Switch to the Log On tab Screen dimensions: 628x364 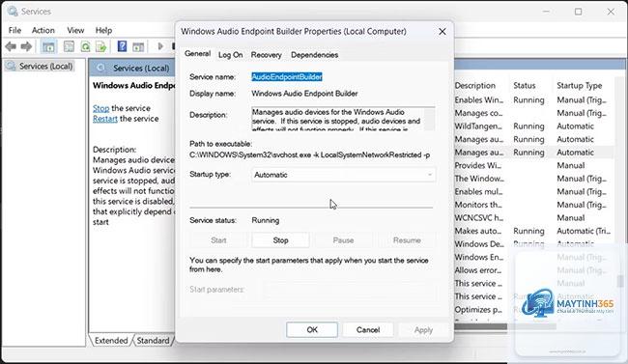[x=230, y=55]
